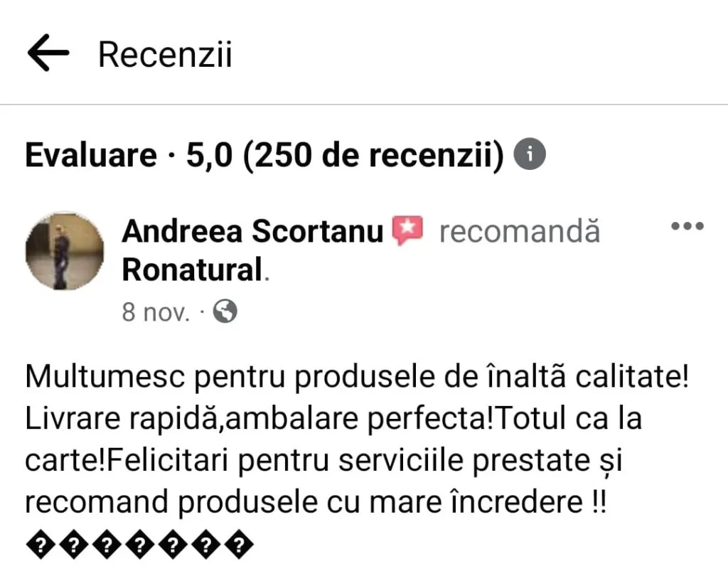Click the line ending with încredere !!
Viewport: 728px width, 576px height.
[x=316, y=501]
